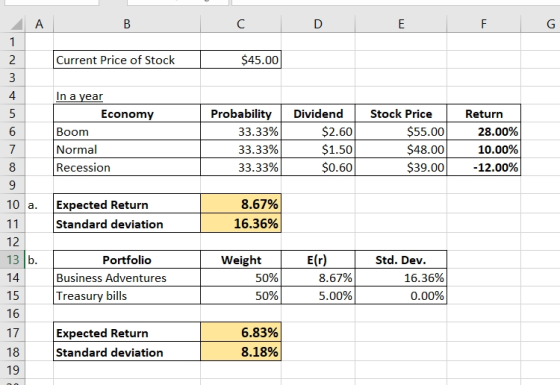The image size is (560, 385).
Task: Select column F header
Action: [x=484, y=24]
